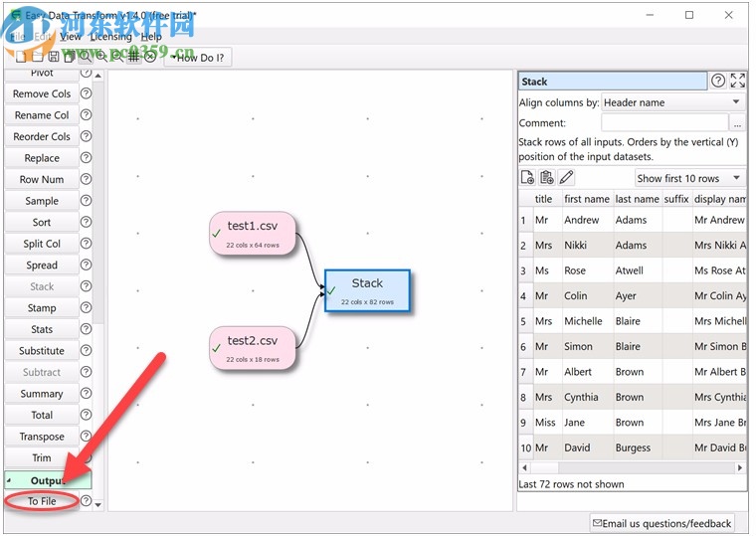Screen dimensions: 756x536
Task: Click the copy to clipboard icon
Action: tap(546, 178)
